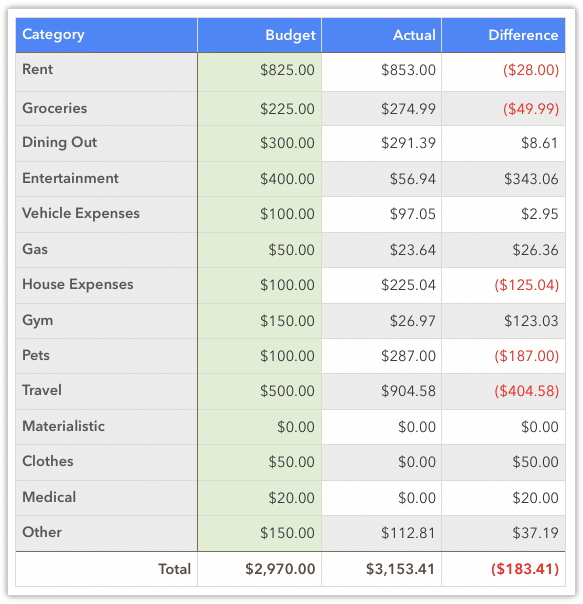The image size is (583, 604).
Task: Click the Groceries budget cell $225.00
Action: click(x=259, y=109)
